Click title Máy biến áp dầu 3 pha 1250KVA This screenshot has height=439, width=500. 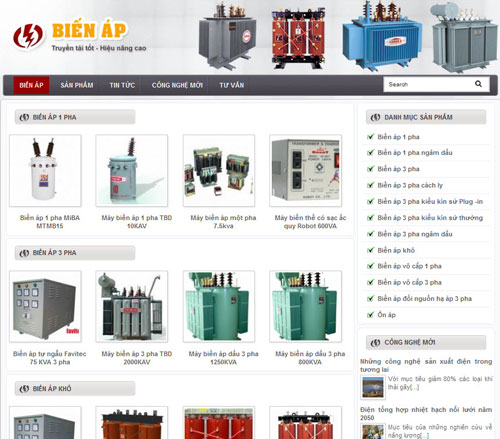tap(223, 358)
